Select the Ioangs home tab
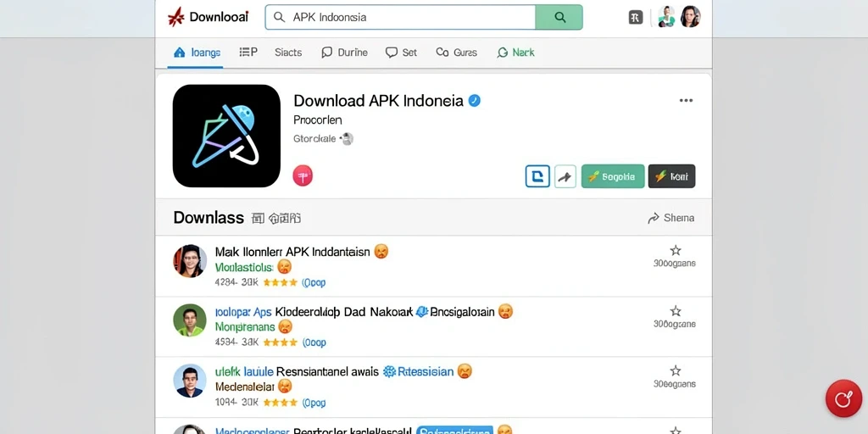The image size is (868, 434). (197, 53)
